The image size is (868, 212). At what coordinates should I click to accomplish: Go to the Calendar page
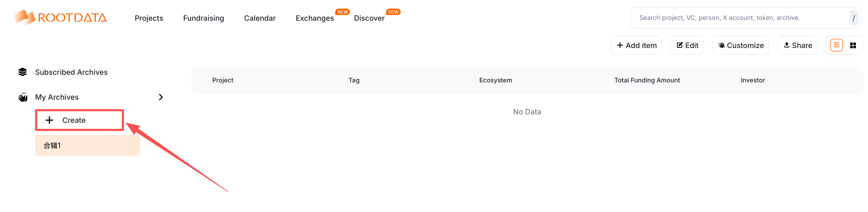pos(259,18)
